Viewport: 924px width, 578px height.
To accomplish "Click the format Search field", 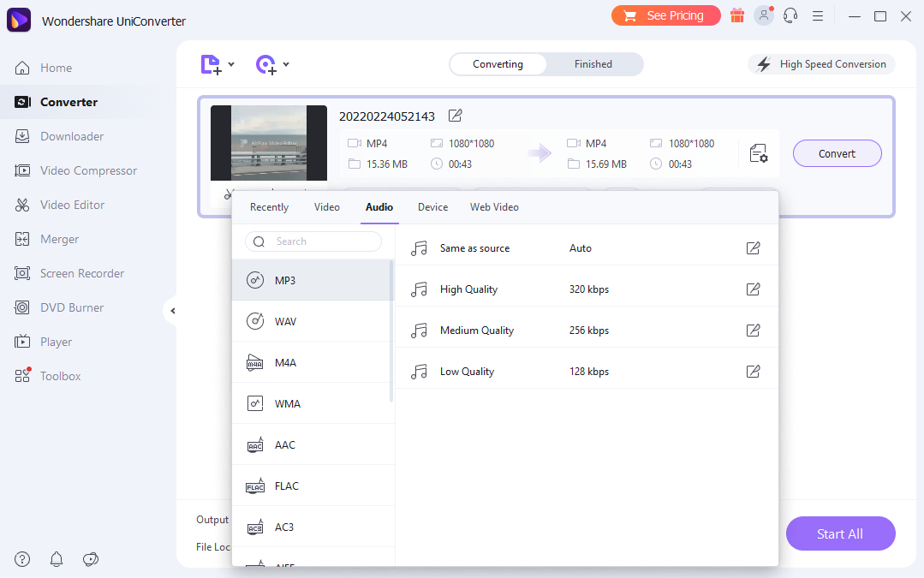I will [313, 241].
